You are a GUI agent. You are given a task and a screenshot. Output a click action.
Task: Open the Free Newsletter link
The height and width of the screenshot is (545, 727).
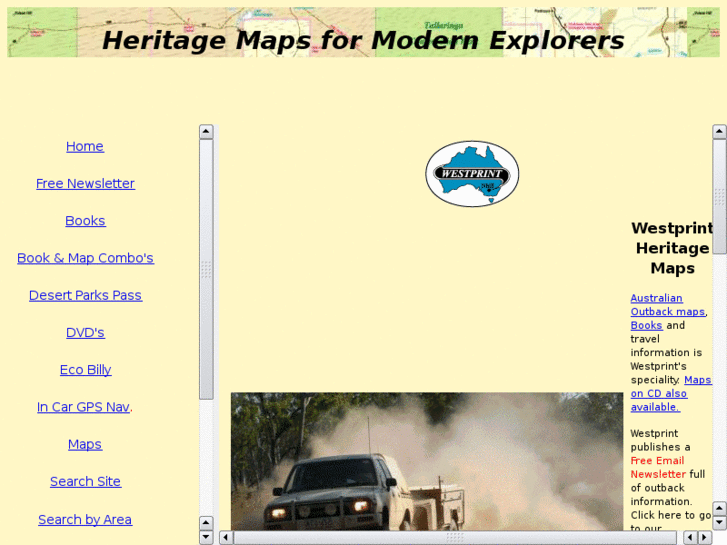85,184
